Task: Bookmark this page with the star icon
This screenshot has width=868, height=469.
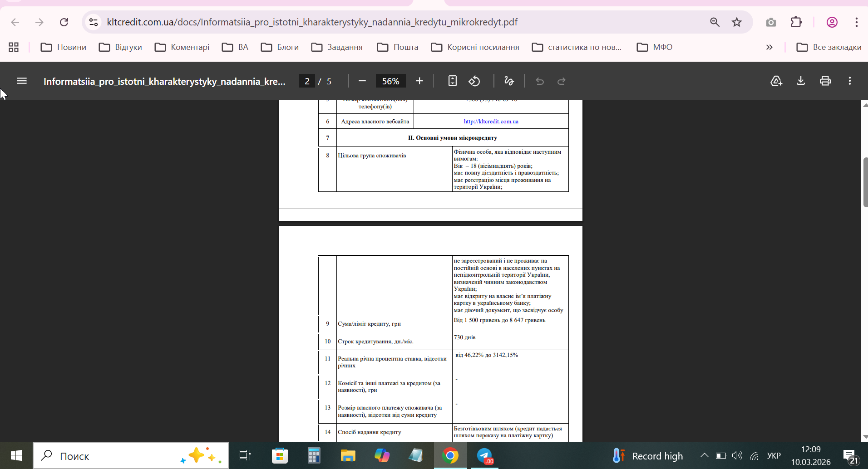Action: click(737, 22)
